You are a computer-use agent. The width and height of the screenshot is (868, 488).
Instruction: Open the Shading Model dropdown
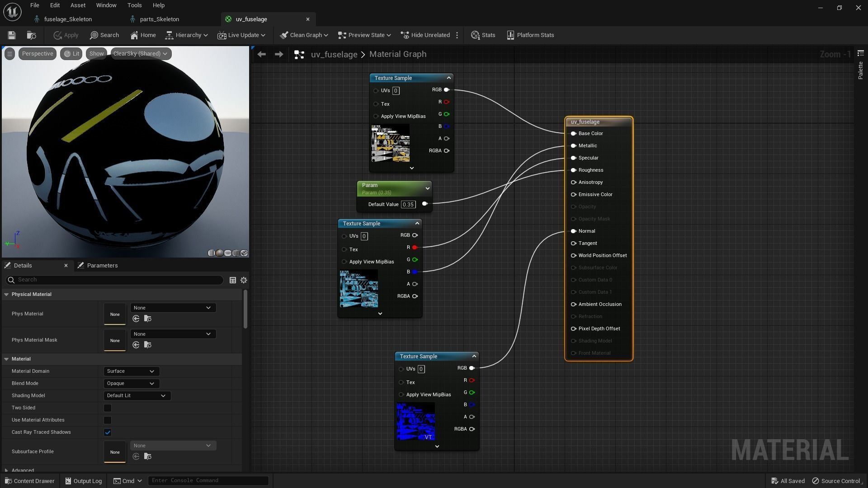(x=137, y=396)
